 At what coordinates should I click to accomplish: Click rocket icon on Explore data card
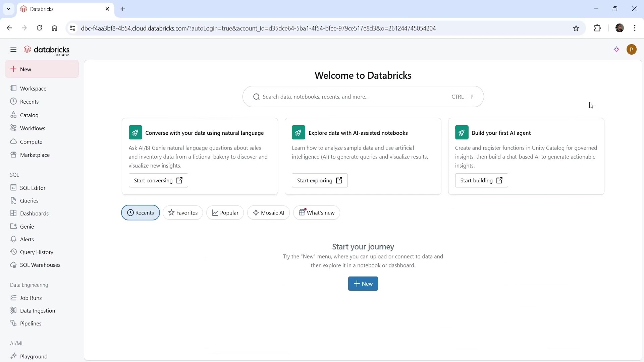point(299,133)
